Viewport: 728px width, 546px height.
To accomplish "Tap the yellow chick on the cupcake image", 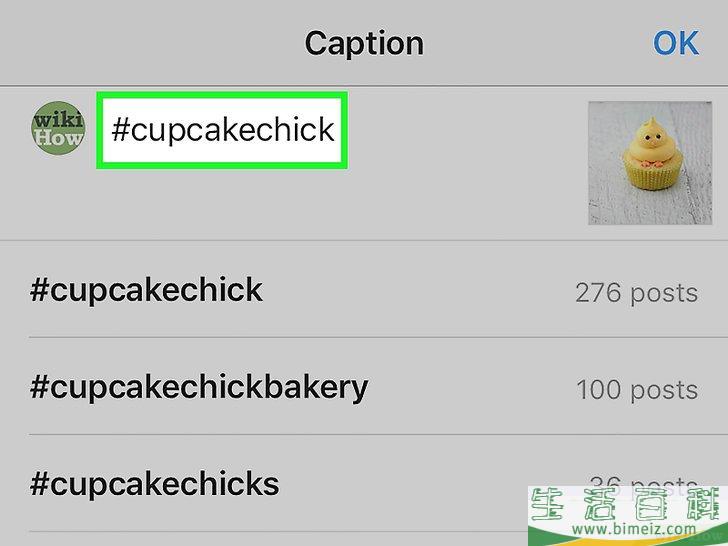I will click(x=651, y=142).
